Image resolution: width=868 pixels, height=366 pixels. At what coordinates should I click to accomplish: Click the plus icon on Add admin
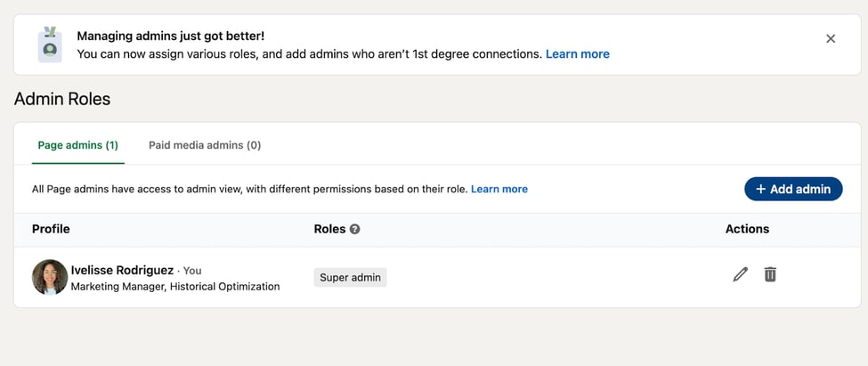760,189
